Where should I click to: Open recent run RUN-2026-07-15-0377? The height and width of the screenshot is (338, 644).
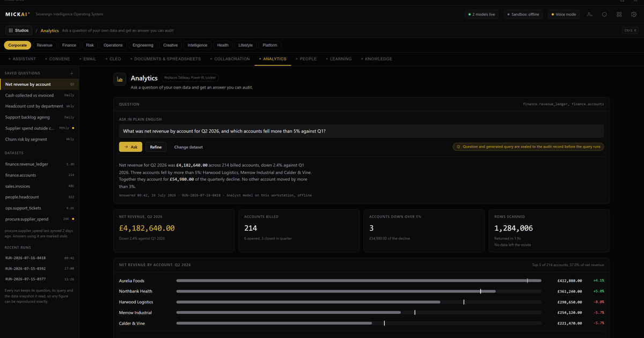pos(39,279)
